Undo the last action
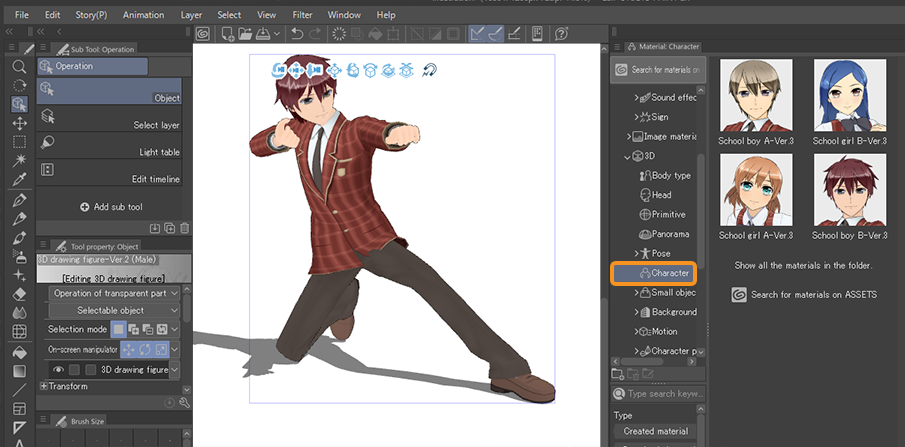Viewport: 905px width, 447px height. pyautogui.click(x=297, y=34)
